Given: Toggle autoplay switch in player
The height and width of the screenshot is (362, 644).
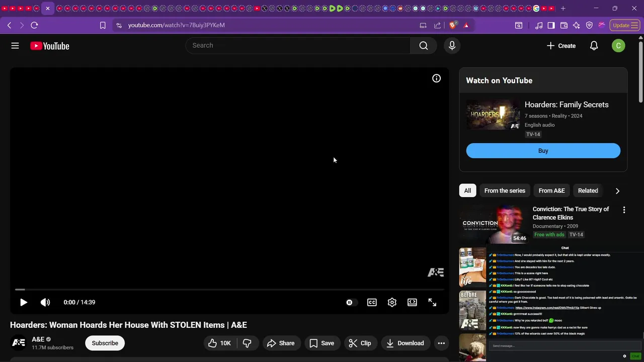Looking at the screenshot, I should tap(352, 302).
